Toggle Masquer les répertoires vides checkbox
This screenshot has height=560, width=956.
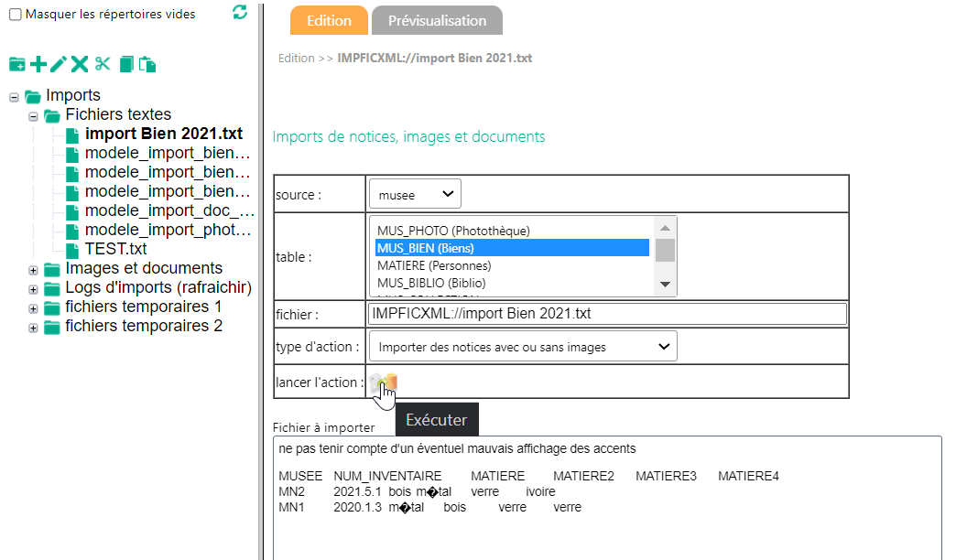16,15
